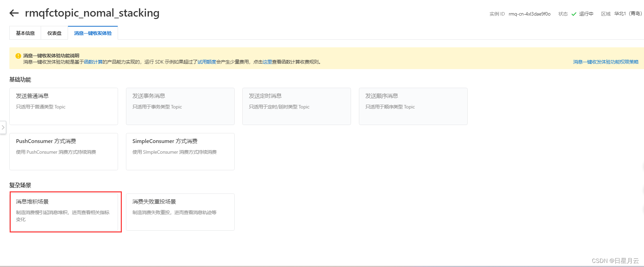Select the 发送普通消息 card
The height and width of the screenshot is (267, 644).
(64, 106)
